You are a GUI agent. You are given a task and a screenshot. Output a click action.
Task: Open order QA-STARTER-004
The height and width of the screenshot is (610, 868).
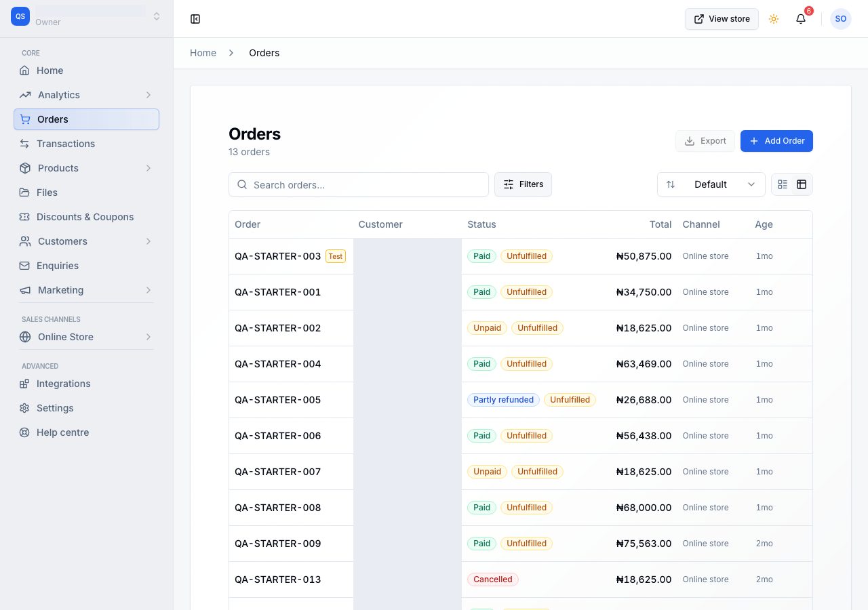(x=278, y=364)
